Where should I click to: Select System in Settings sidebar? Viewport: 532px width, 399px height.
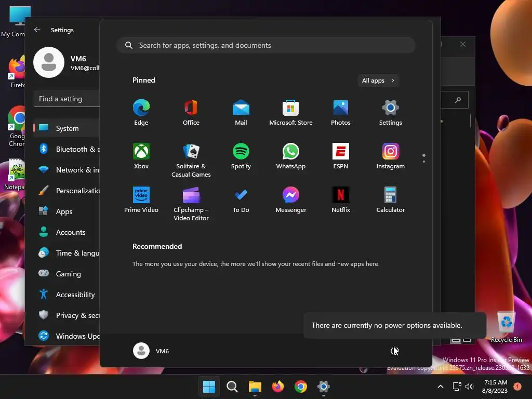pyautogui.click(x=66, y=128)
